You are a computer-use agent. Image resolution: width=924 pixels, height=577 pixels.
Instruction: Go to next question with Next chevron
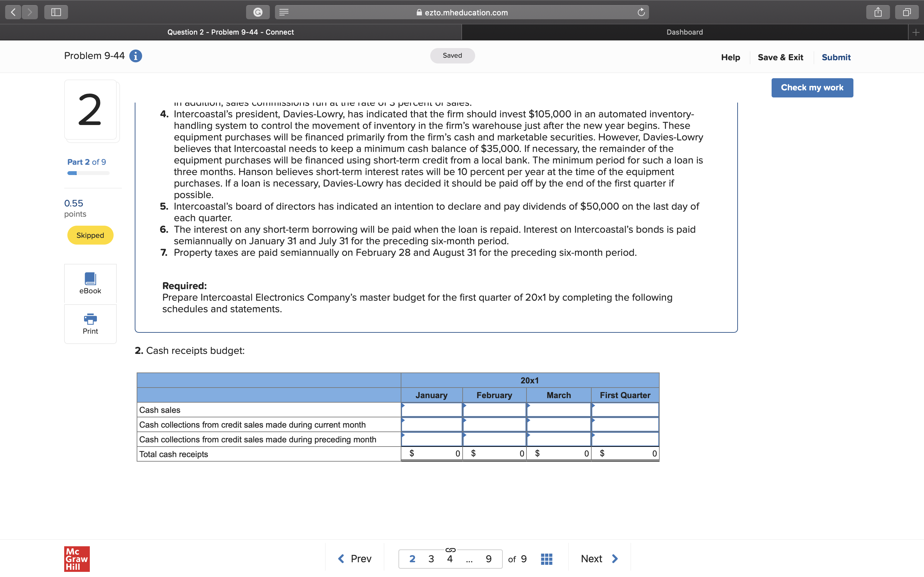tap(615, 559)
